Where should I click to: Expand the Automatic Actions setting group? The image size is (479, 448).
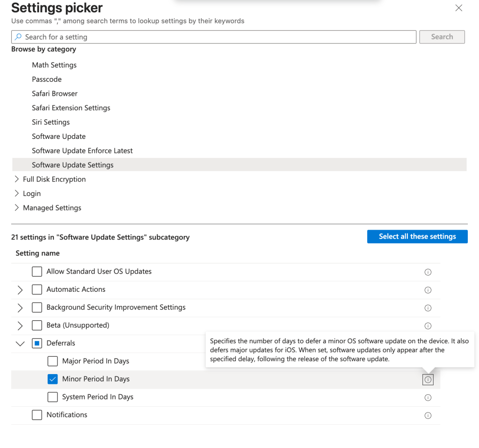pos(20,290)
